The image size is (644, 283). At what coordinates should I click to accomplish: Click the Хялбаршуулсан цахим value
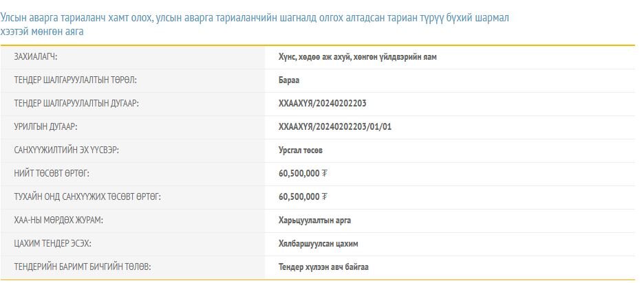click(318, 243)
